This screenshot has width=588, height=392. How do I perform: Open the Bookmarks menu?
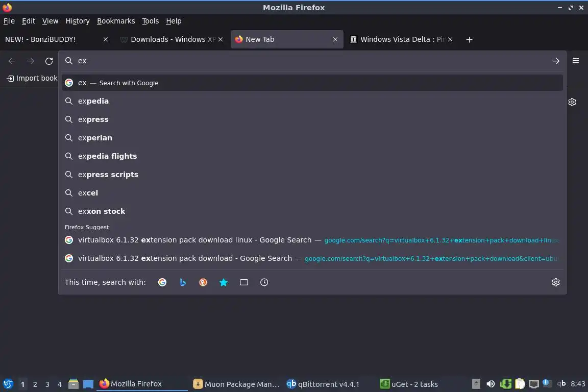pos(116,21)
